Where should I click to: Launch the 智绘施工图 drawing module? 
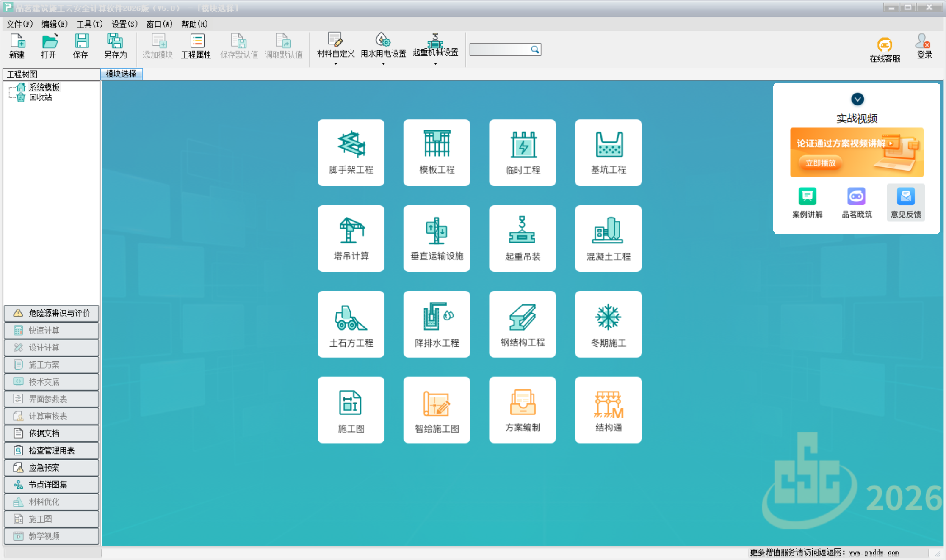pyautogui.click(x=437, y=410)
